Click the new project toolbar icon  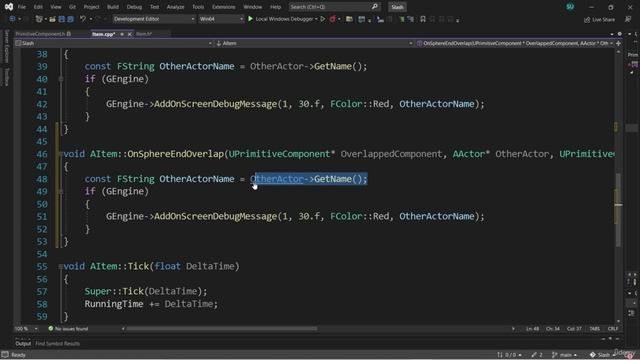pos(39,19)
